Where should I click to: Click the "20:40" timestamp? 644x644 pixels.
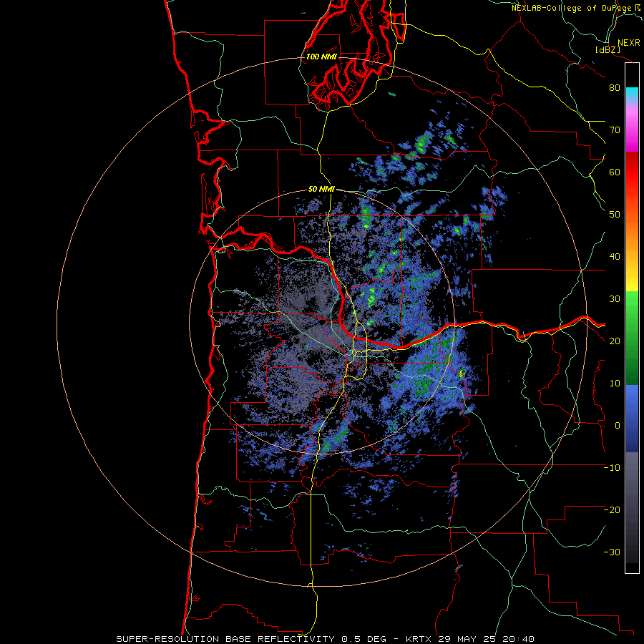click(x=518, y=639)
